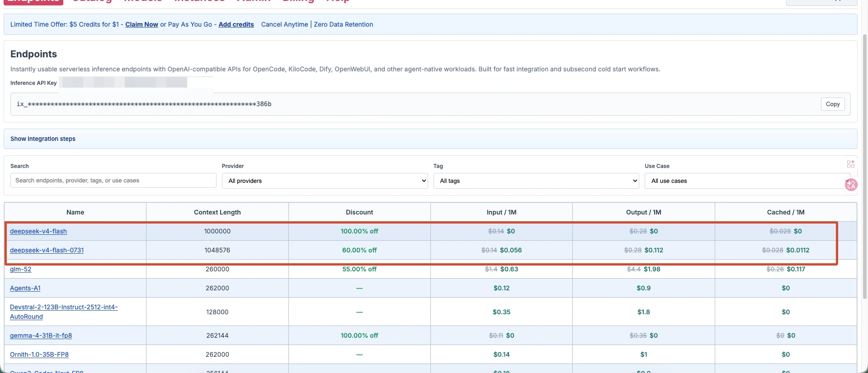Click the 60.00% off discount cell

(359, 250)
